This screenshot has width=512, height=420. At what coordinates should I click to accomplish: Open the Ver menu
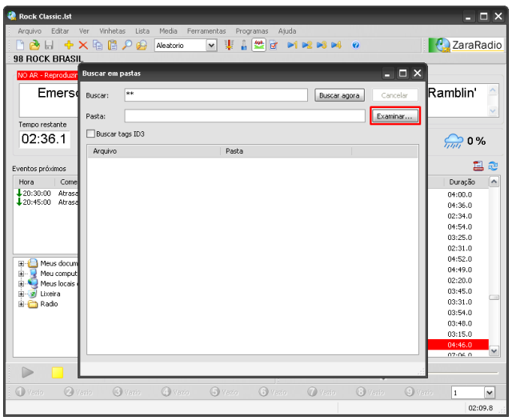(84, 31)
